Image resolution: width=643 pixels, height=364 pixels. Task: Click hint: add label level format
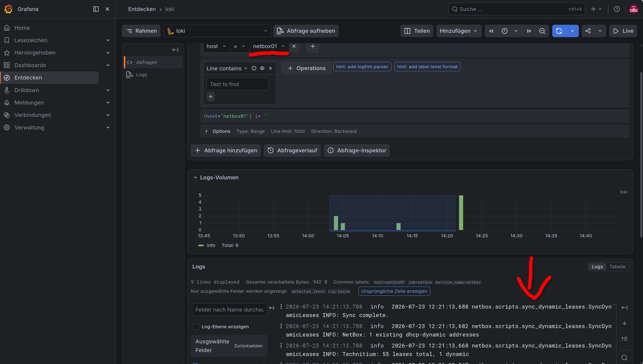coord(427,67)
